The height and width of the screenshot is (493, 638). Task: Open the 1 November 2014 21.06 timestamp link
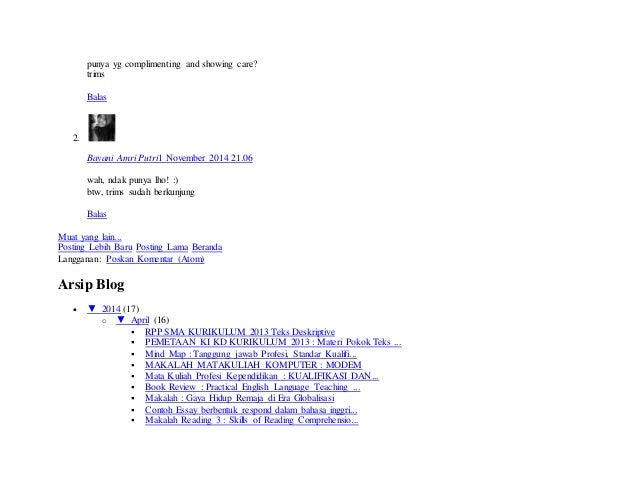(206, 158)
